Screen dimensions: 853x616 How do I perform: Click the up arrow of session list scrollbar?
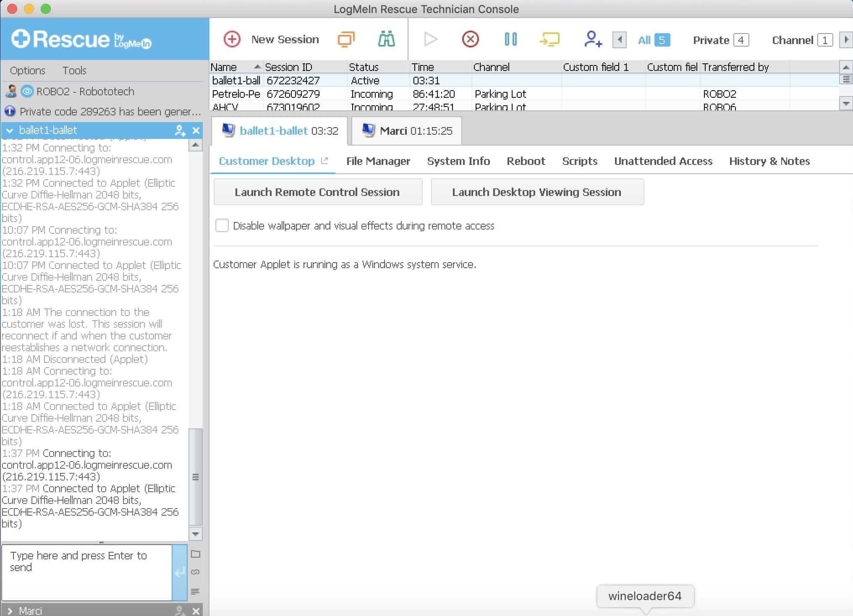(846, 67)
